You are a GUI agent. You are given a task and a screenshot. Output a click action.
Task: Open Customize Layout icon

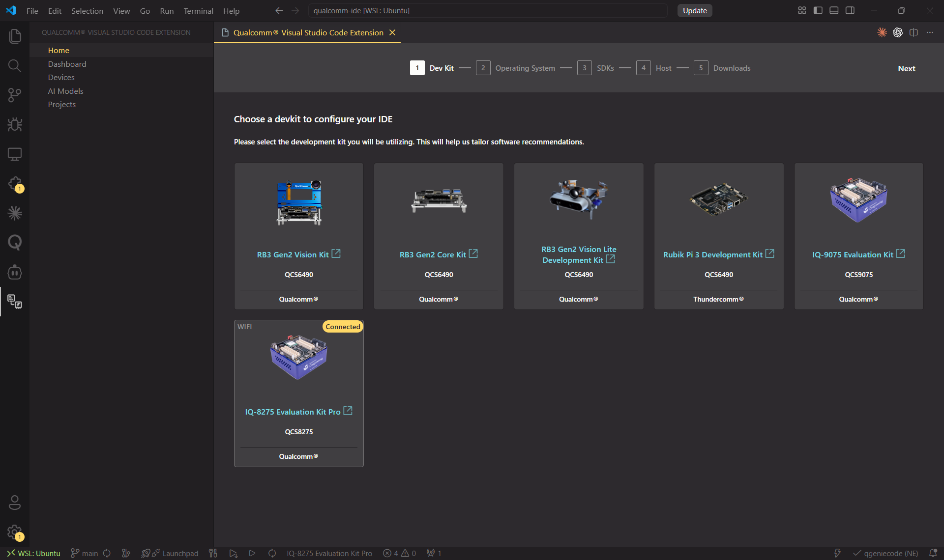click(802, 10)
